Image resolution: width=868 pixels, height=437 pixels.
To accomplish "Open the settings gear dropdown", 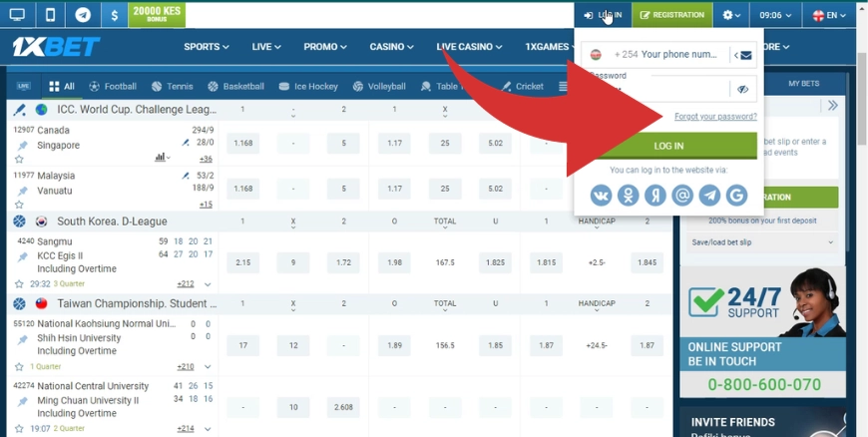I will coord(730,15).
